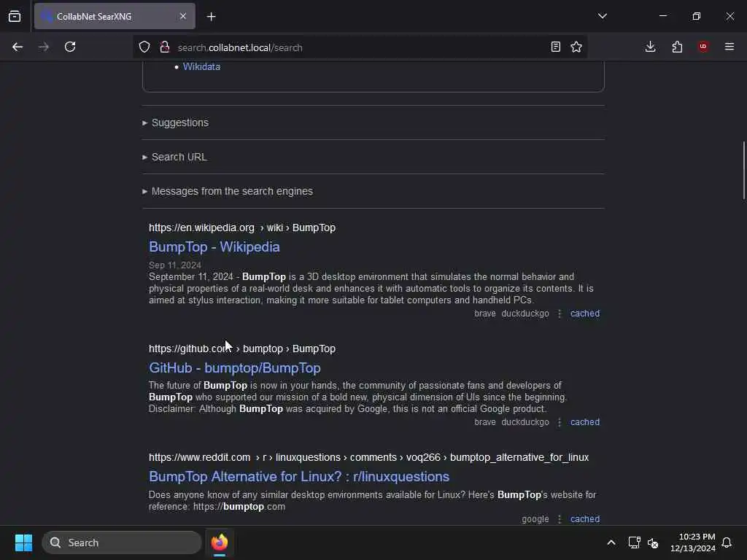Show hidden system tray icons
This screenshot has height=560, width=747.
coord(611,542)
